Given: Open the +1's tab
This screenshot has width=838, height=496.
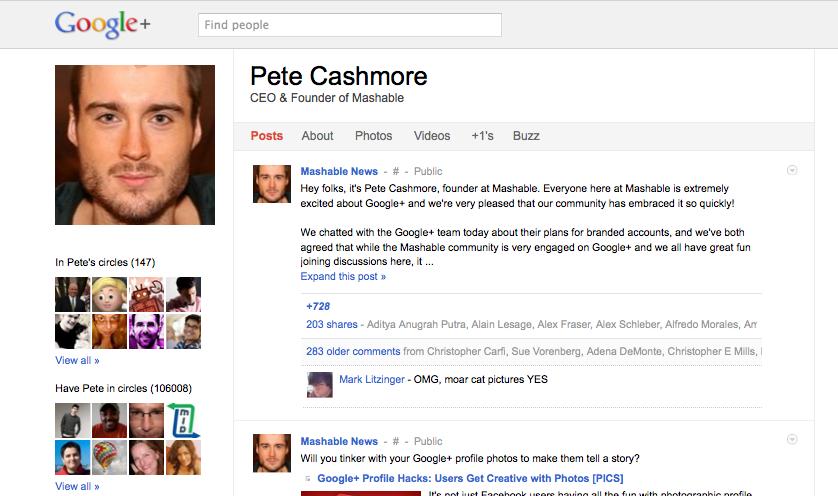Looking at the screenshot, I should pos(482,136).
